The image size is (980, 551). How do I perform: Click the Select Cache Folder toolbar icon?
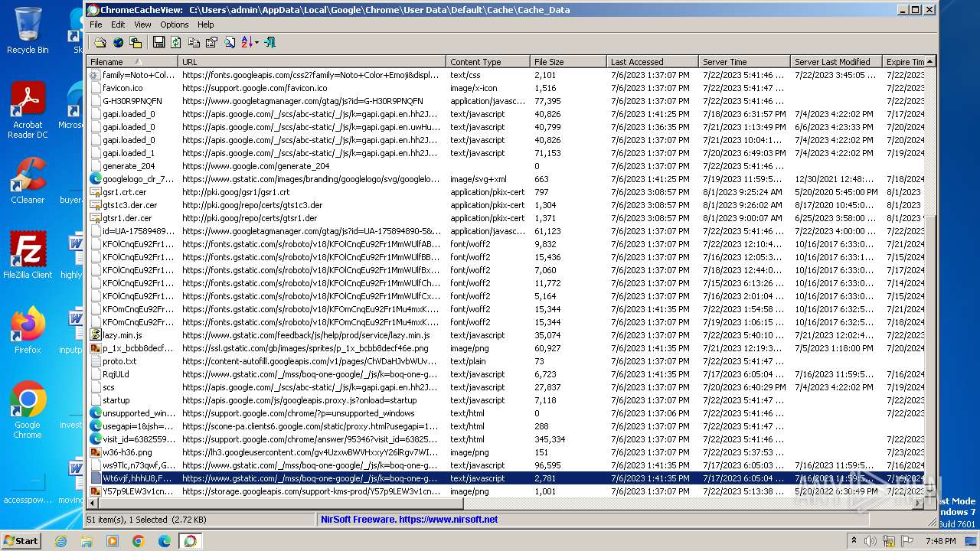tap(100, 43)
